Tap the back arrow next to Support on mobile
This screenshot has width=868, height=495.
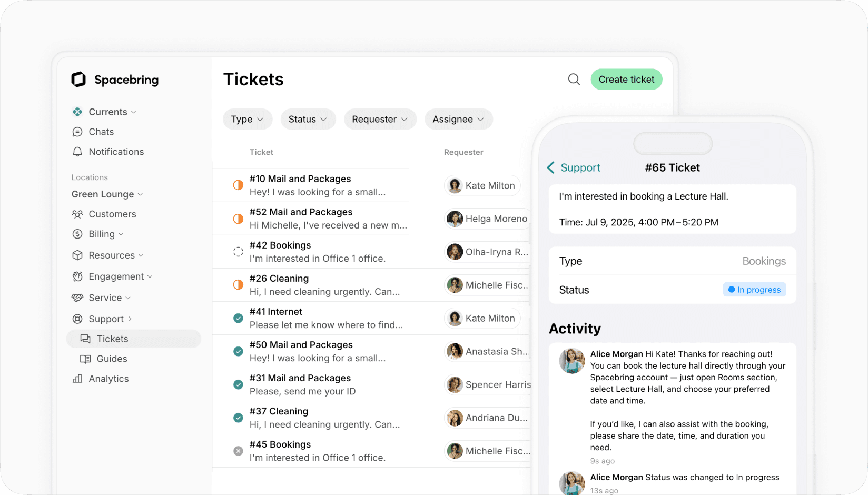tap(550, 167)
